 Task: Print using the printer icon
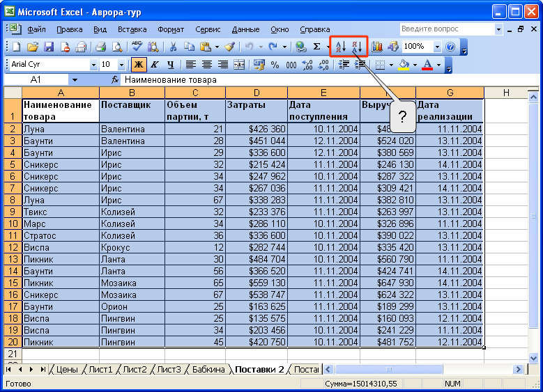101,47
